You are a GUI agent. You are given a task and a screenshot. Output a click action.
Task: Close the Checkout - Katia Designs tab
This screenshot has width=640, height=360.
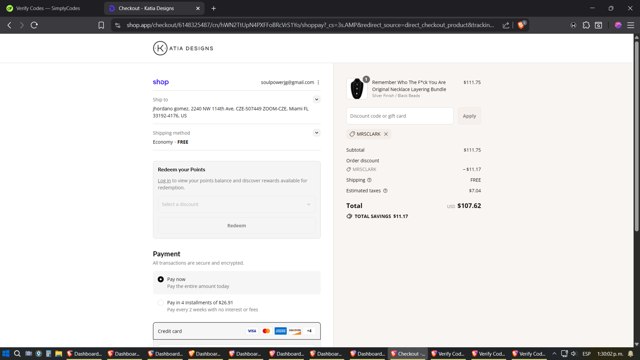198,8
